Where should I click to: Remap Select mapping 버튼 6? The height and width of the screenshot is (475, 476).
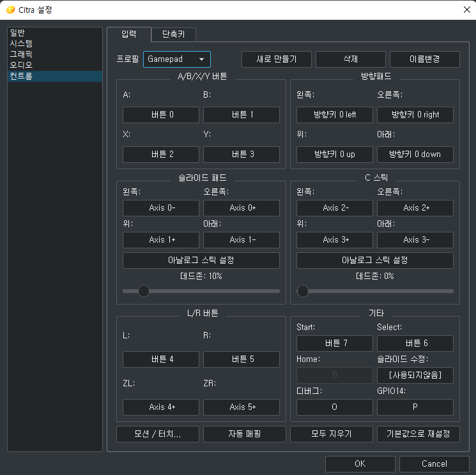(415, 343)
